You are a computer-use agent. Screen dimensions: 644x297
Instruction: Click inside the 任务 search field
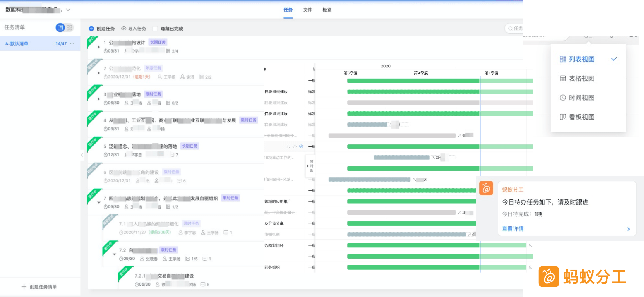[515, 28]
